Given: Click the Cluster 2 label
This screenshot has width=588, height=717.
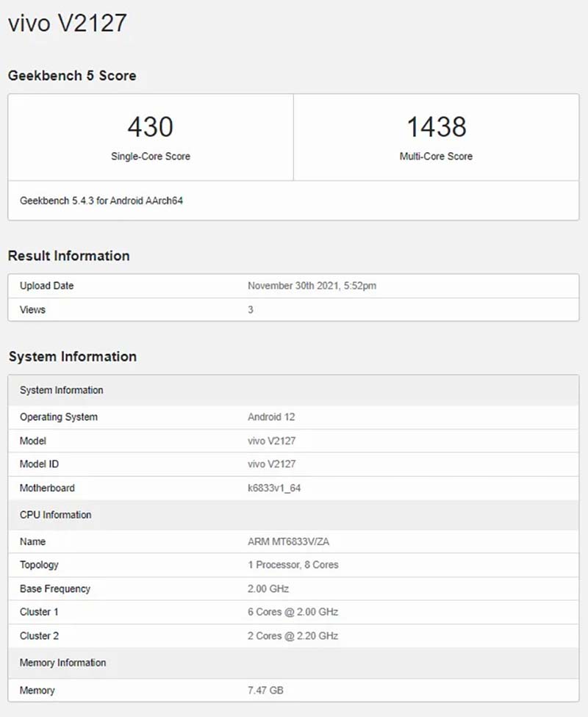Looking at the screenshot, I should [x=40, y=636].
